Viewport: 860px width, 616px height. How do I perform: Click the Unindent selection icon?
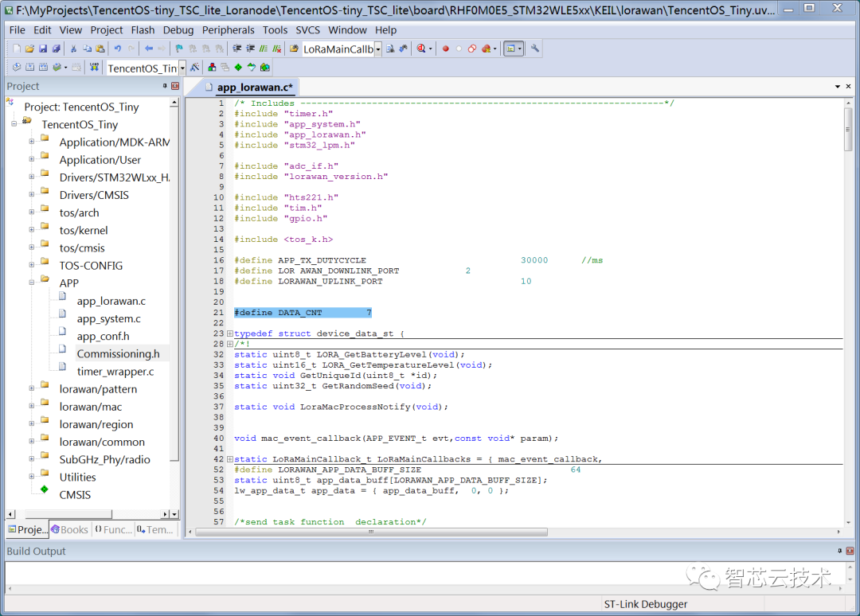coord(250,49)
